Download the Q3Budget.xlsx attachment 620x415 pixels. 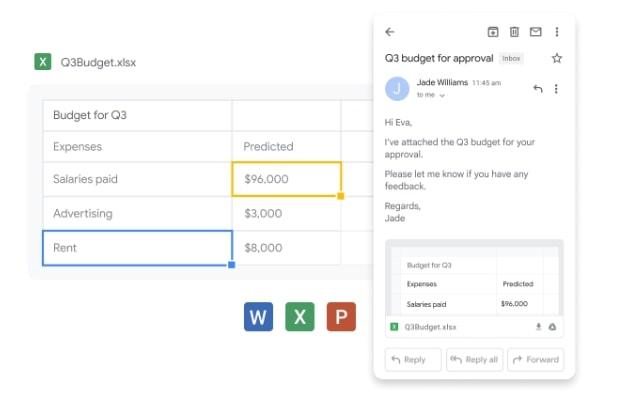538,327
